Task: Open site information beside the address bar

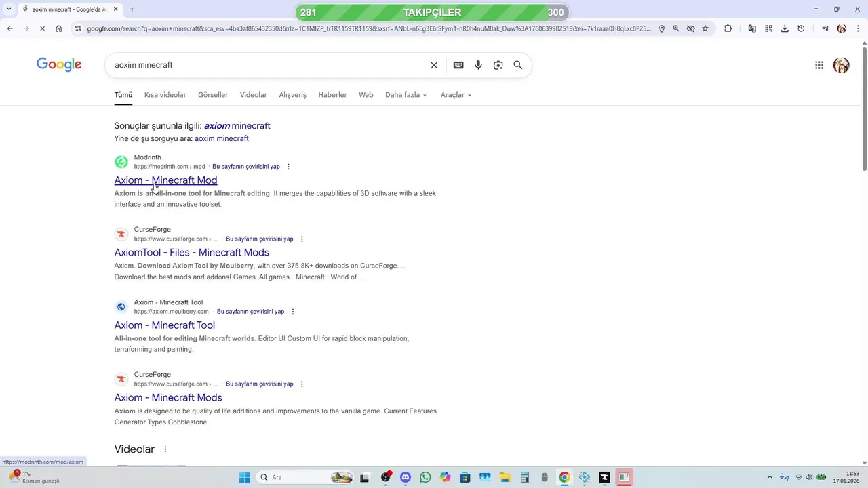Action: point(78,28)
